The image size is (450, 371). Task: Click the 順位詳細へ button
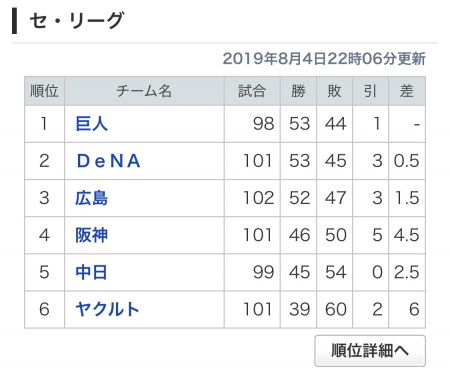370,351
